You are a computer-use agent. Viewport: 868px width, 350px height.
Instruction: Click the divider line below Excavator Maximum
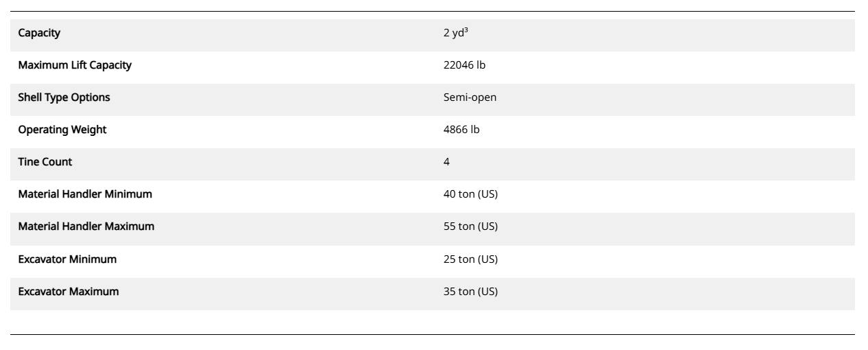(433, 334)
